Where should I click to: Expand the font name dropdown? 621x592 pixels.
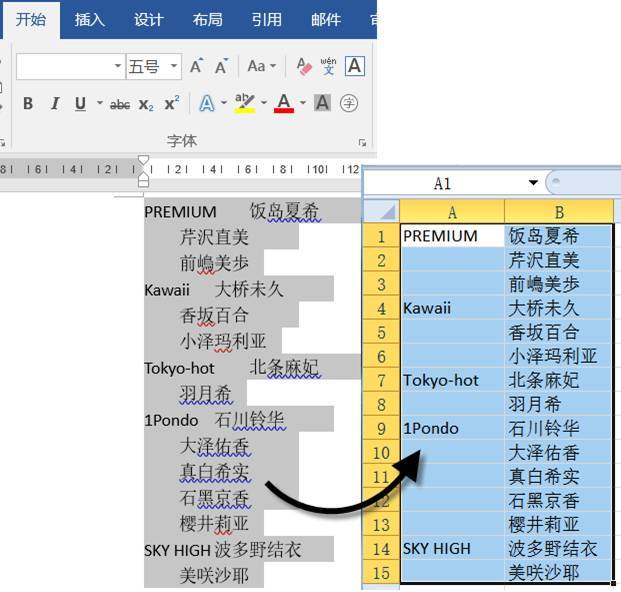click(118, 66)
